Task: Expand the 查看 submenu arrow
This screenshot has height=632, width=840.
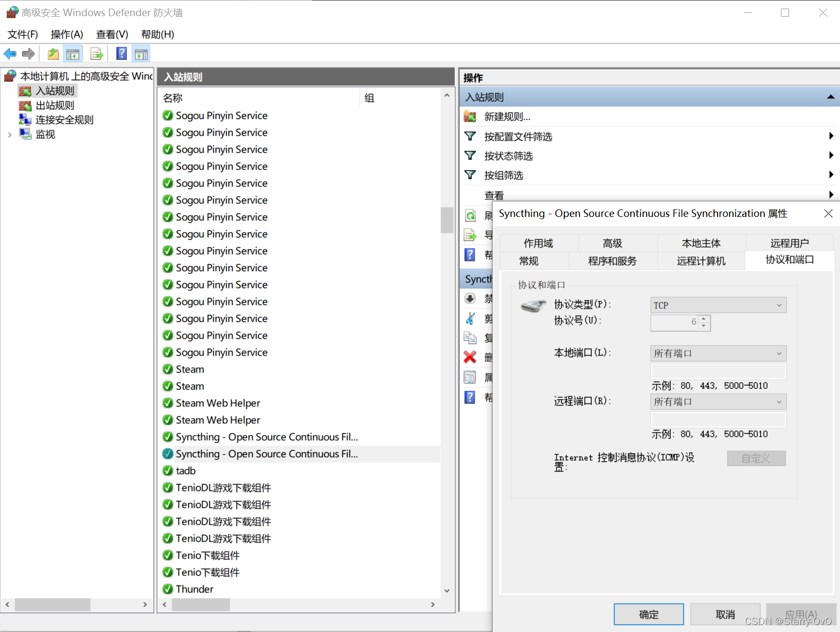Action: click(x=831, y=194)
